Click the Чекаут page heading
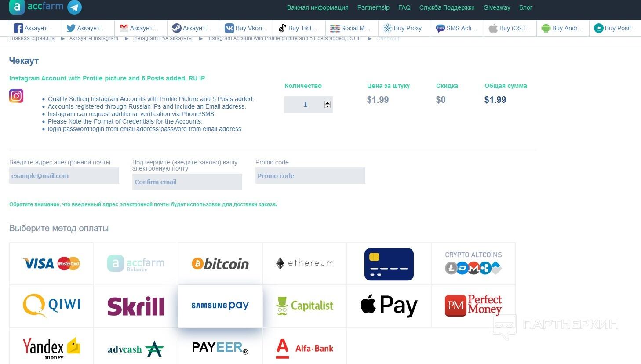Screen dimensions: 641x364 coord(24,61)
